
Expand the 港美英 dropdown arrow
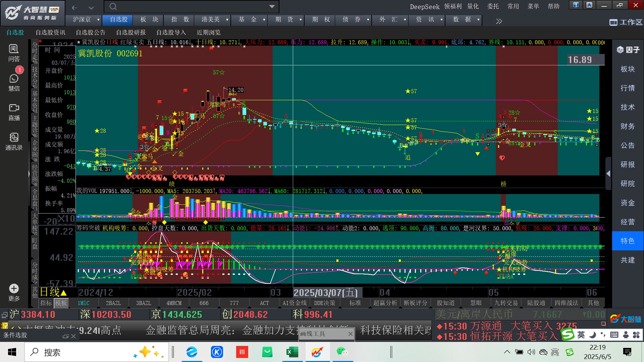coord(227,20)
